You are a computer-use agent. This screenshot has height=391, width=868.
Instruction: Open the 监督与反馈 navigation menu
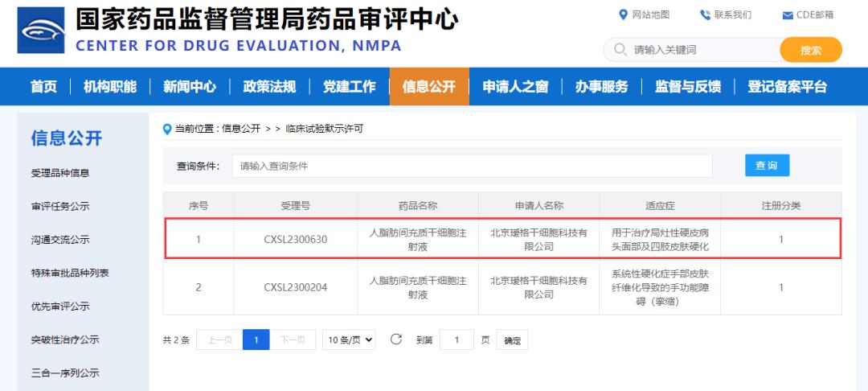tap(687, 86)
